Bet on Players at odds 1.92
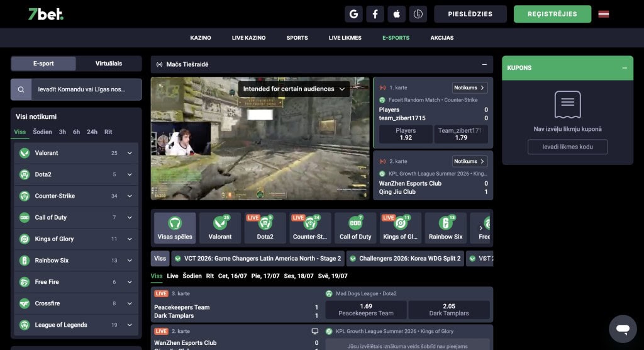 (406, 134)
